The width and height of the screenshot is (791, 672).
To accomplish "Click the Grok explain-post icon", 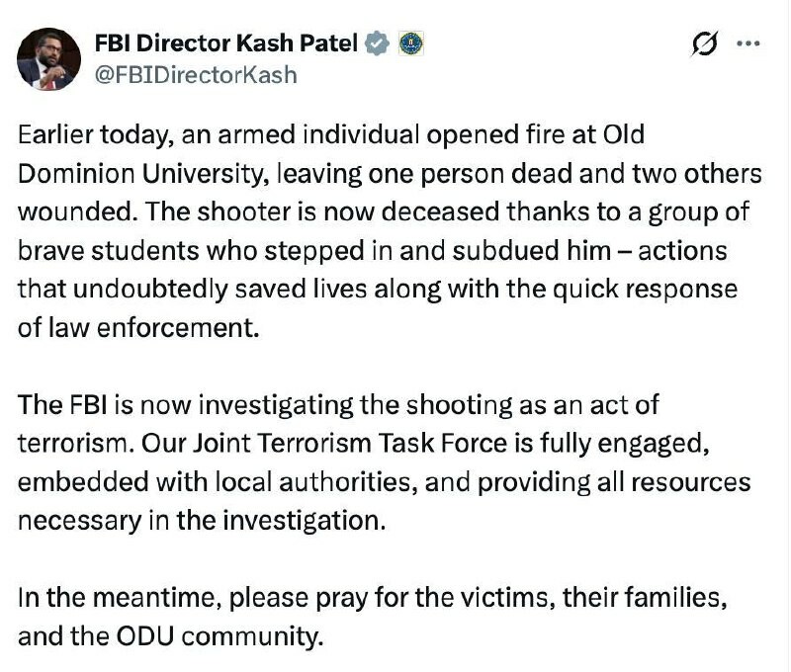I will [706, 44].
